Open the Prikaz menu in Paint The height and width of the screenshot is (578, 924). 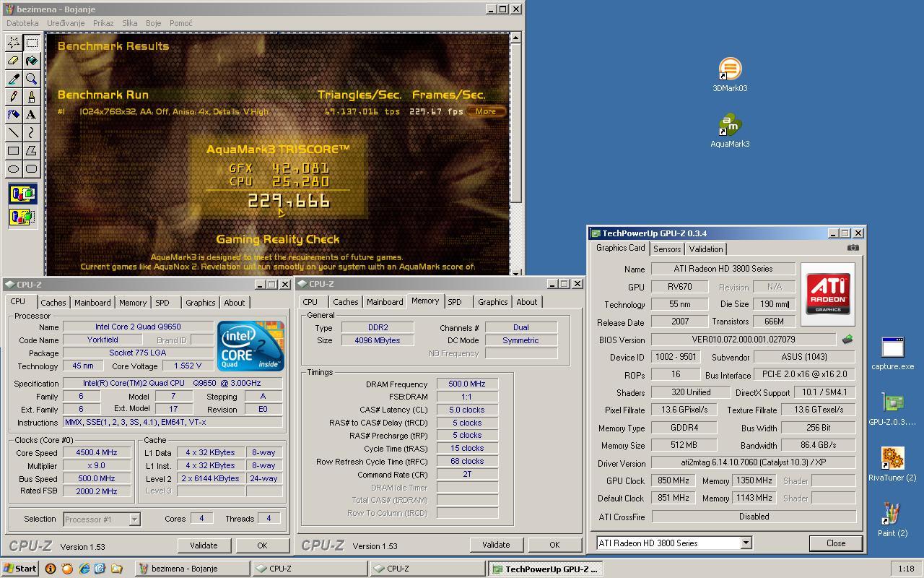tap(103, 23)
